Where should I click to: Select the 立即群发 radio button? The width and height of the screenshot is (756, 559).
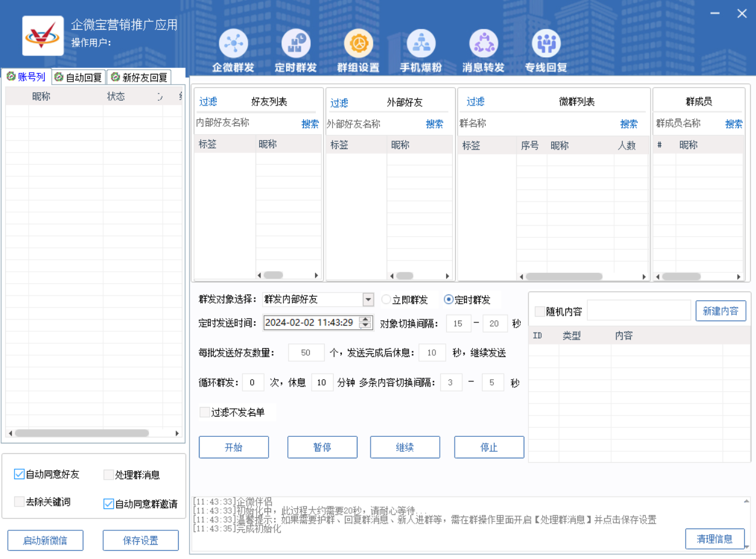[386, 300]
